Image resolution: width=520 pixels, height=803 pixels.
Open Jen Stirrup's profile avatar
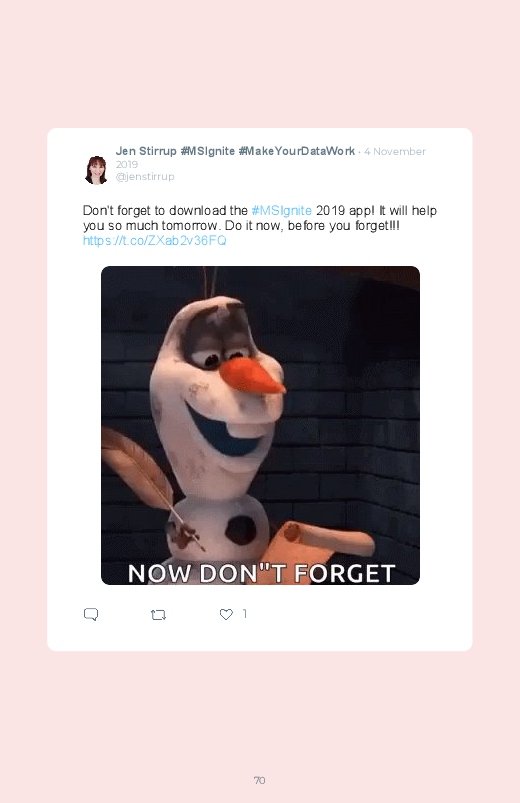pos(96,170)
